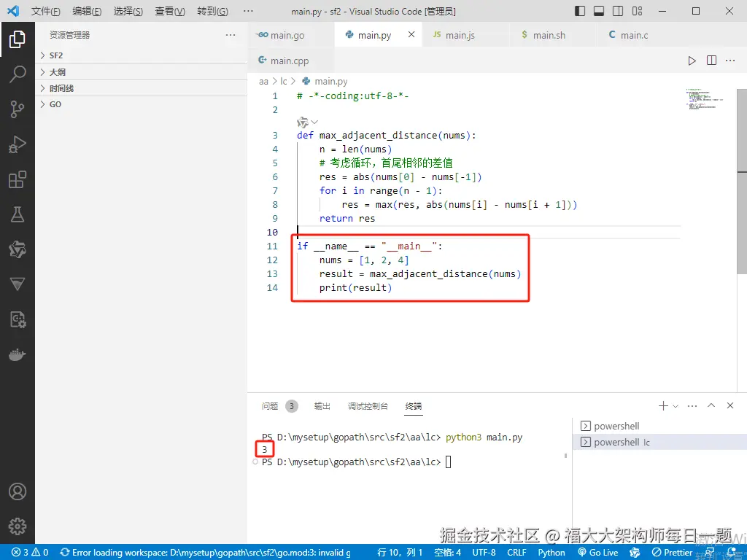747x560 pixels.
Task: Open the Run and Debug view
Action: coord(18,144)
